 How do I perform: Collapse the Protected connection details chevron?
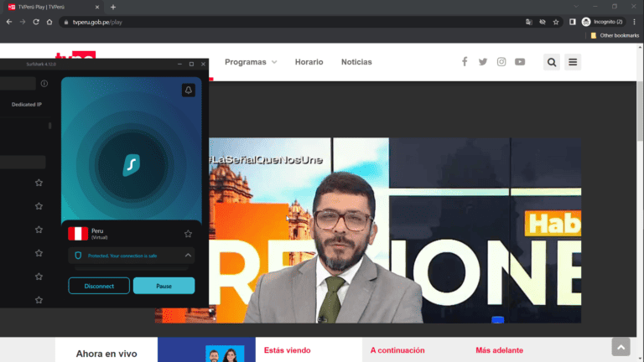click(188, 256)
